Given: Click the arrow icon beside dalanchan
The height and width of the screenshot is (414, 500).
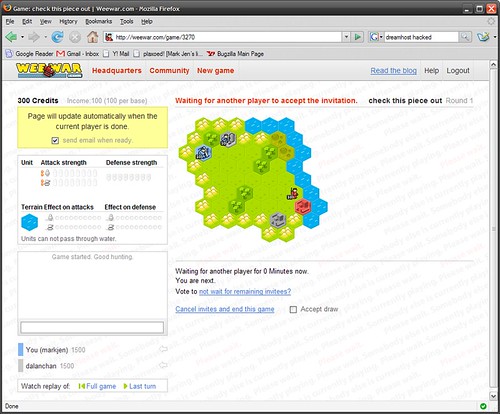Looking at the screenshot, I should (x=163, y=365).
